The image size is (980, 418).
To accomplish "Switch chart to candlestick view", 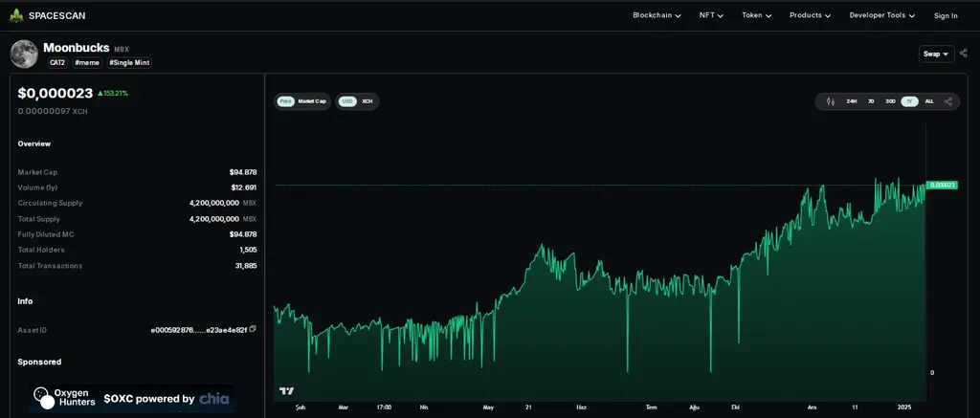I will tap(831, 101).
